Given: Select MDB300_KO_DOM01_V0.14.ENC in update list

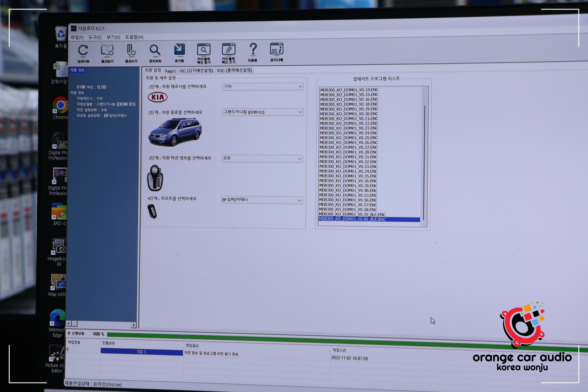Looking at the screenshot, I should 349,90.
